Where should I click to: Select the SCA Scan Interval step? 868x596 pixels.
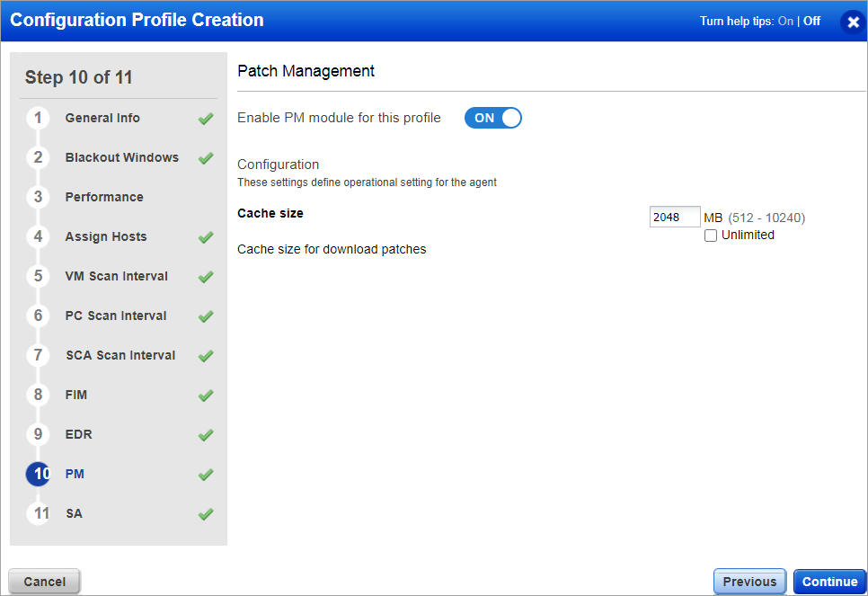(x=120, y=355)
